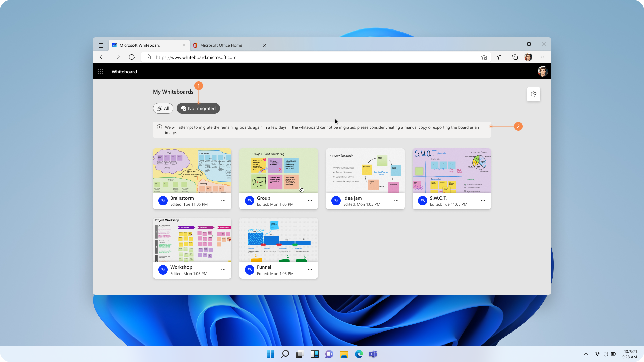Image resolution: width=644 pixels, height=362 pixels.
Task: Click the add-to-favorites star icon
Action: point(484,57)
